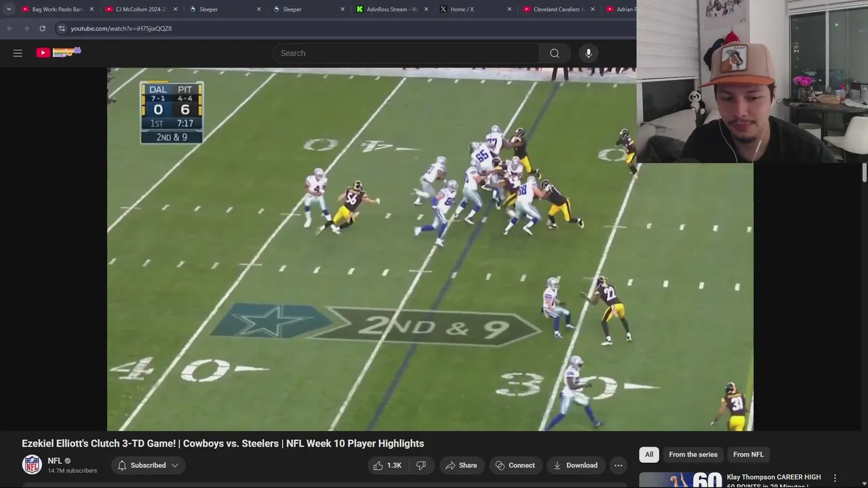Click the search magnifier button

(555, 53)
